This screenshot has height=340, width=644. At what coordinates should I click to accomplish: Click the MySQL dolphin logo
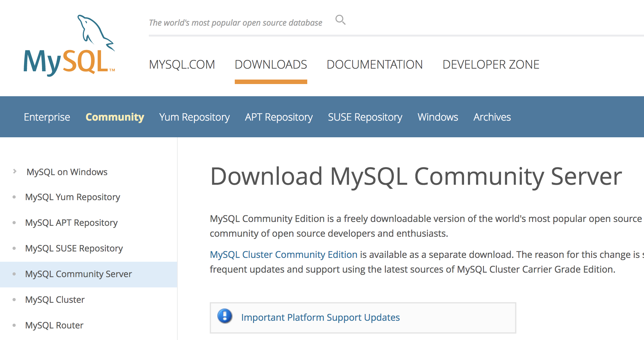point(69,45)
